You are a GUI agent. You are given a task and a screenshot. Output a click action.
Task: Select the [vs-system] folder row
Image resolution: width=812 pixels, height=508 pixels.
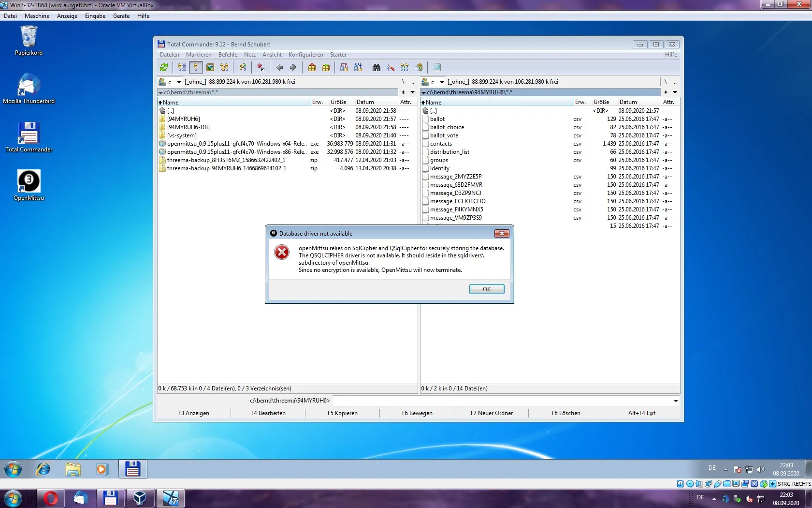(x=287, y=135)
